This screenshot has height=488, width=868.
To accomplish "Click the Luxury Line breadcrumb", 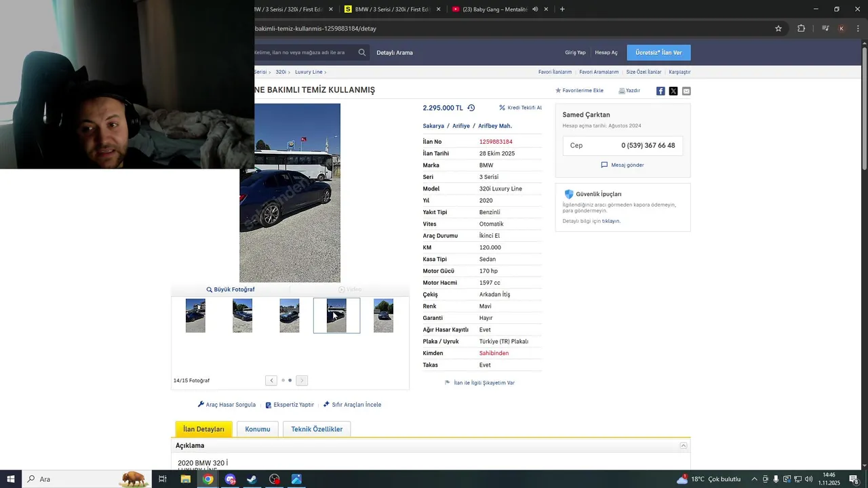I will click(309, 72).
